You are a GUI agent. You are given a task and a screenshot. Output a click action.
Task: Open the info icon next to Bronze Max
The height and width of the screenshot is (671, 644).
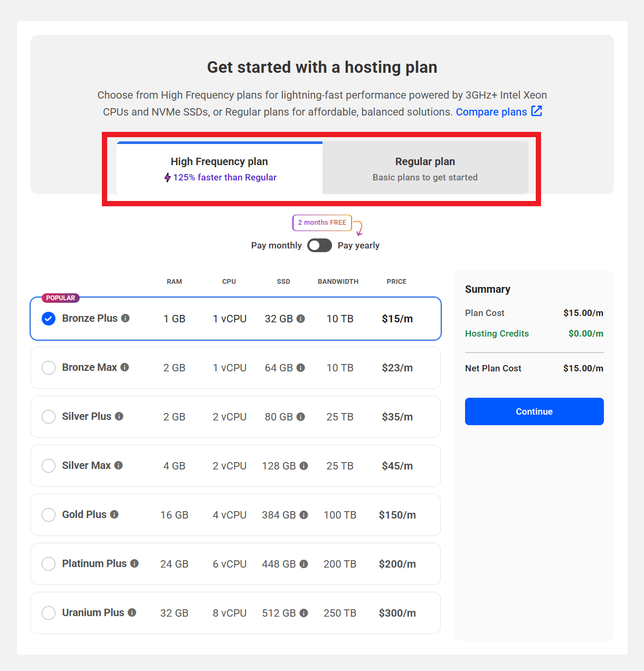pos(126,367)
